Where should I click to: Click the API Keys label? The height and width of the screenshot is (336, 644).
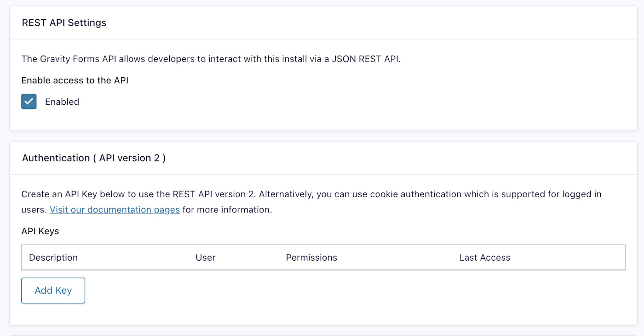coord(40,231)
